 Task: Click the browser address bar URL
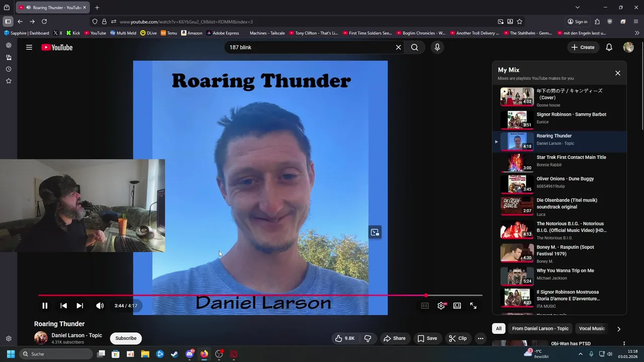pyautogui.click(x=186, y=22)
